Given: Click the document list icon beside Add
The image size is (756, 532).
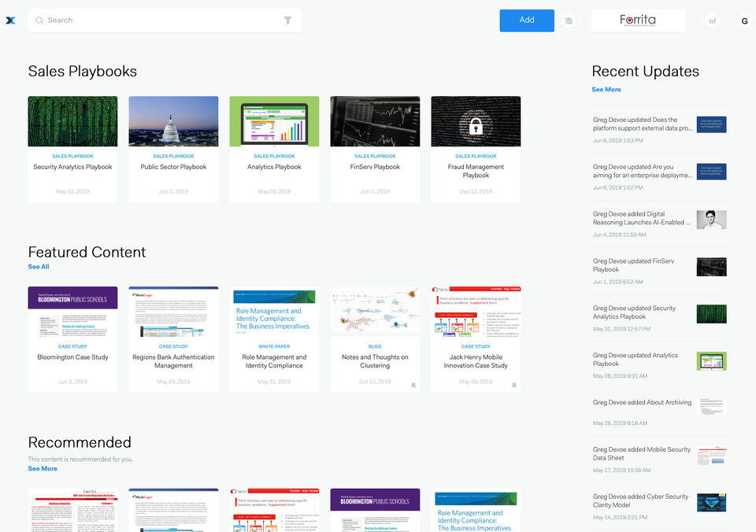Looking at the screenshot, I should (569, 20).
